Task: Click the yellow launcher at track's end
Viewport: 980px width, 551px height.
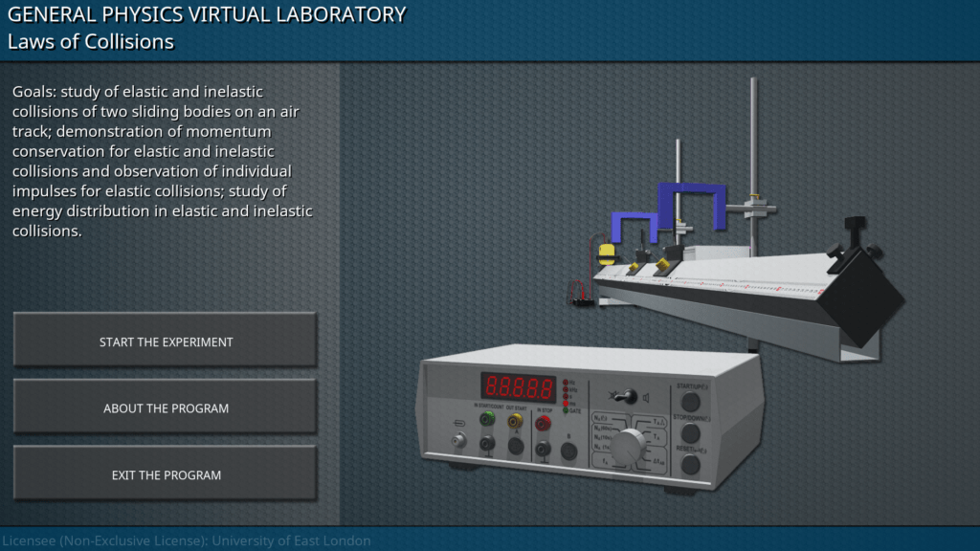Action: tap(606, 253)
